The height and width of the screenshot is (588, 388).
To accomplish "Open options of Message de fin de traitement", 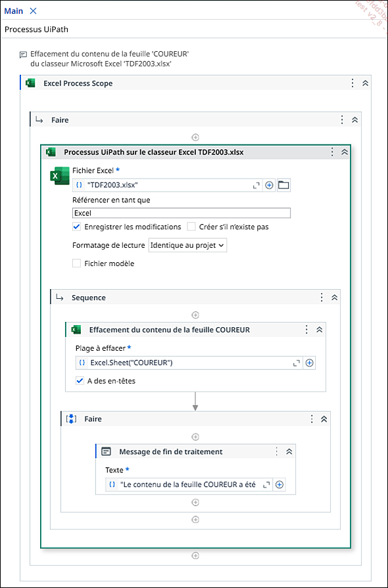I will (x=277, y=451).
